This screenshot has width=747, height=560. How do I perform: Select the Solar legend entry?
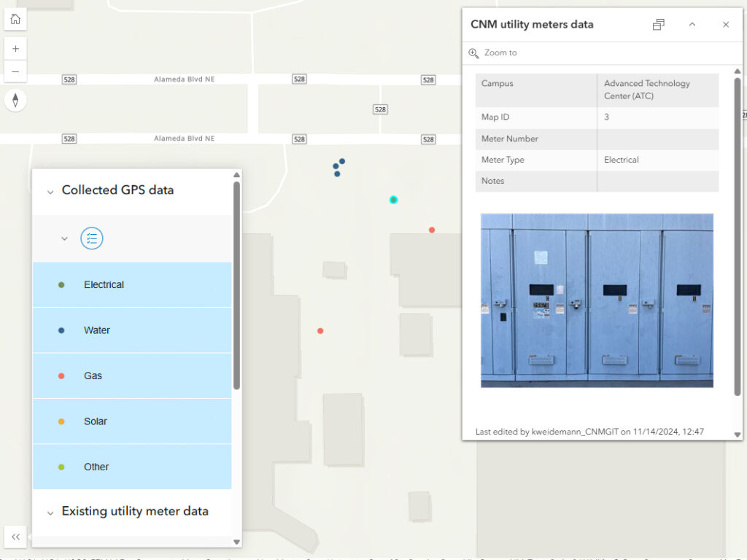[132, 421]
